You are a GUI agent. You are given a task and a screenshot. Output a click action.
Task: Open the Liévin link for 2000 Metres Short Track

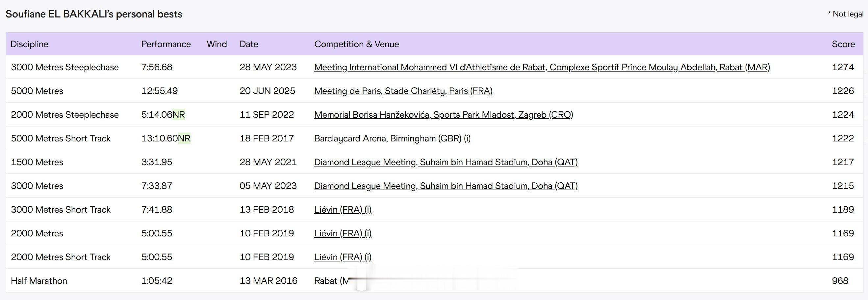point(342,257)
